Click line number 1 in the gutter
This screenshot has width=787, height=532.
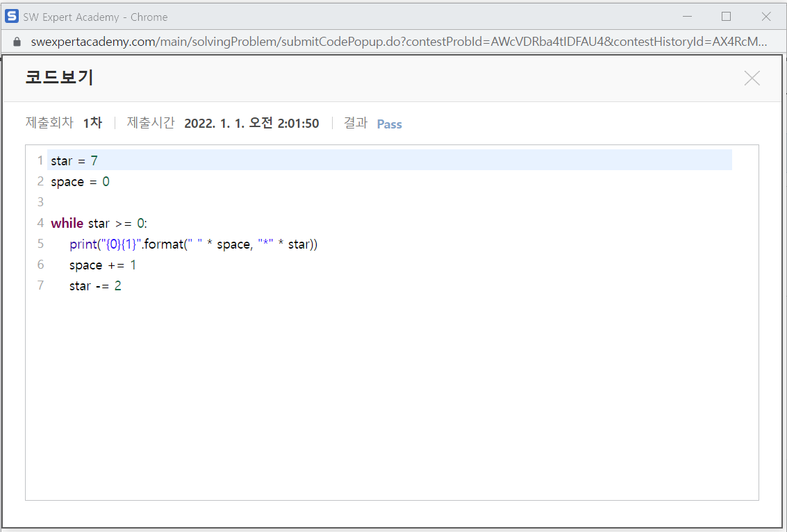[x=40, y=160]
